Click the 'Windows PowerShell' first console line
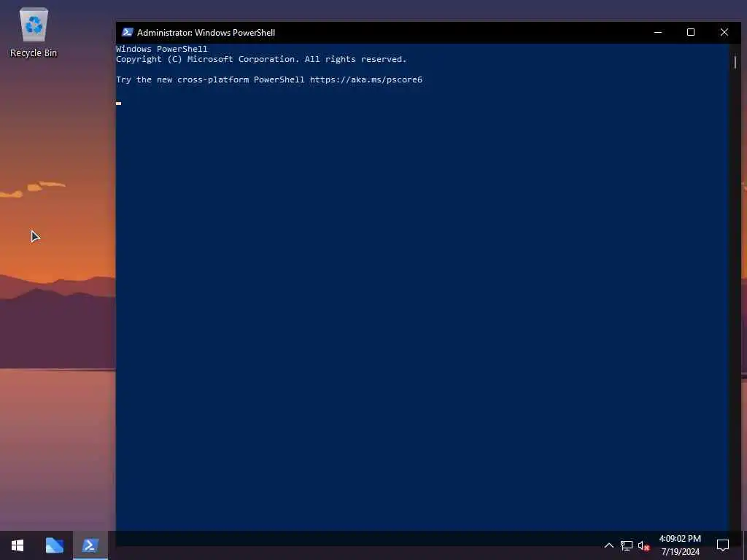Screen dimensions: 747x560 point(162,49)
